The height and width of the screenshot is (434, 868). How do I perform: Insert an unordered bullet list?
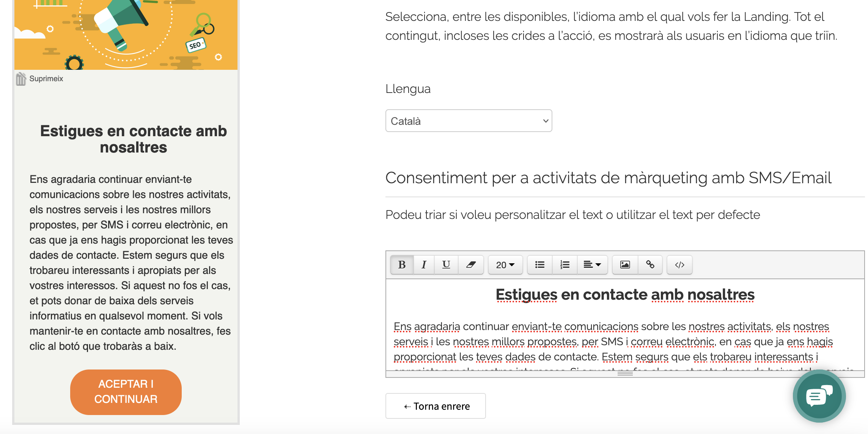(540, 265)
